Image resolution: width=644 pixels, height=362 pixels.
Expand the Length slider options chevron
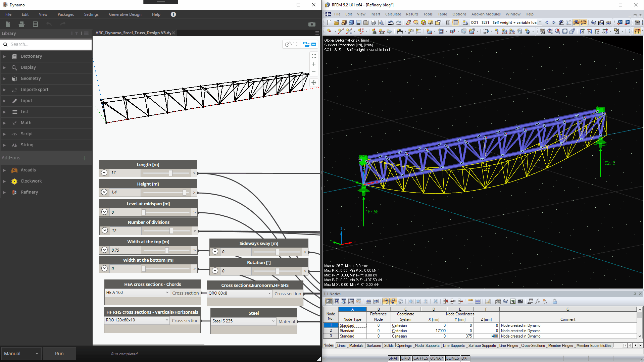click(104, 172)
